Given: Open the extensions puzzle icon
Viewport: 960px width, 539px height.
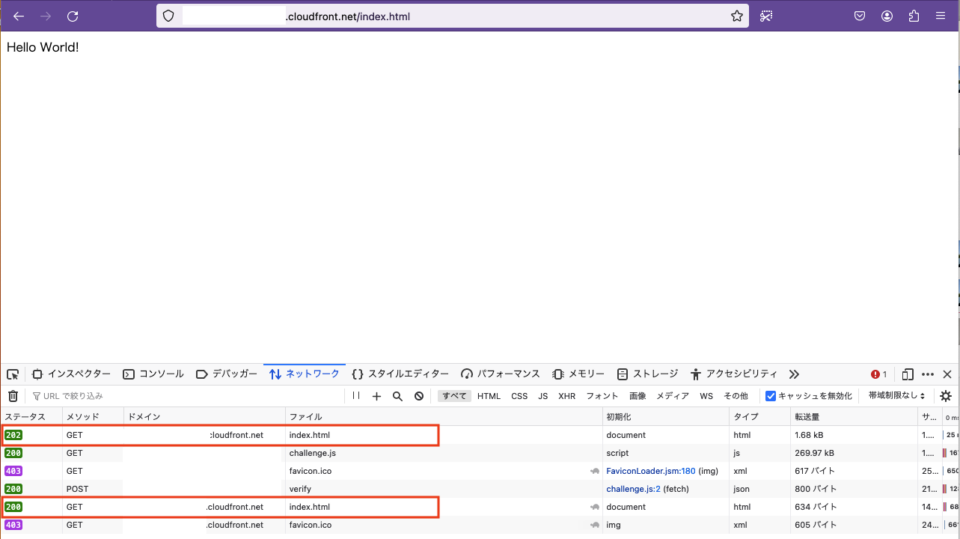Looking at the screenshot, I should (x=913, y=17).
